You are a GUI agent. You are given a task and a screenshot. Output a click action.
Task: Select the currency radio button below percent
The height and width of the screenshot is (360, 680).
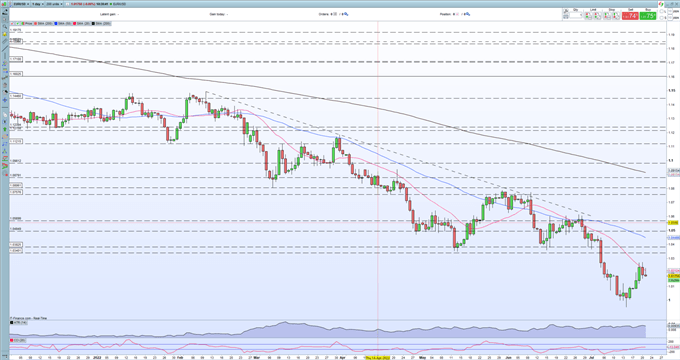click(661, 17)
